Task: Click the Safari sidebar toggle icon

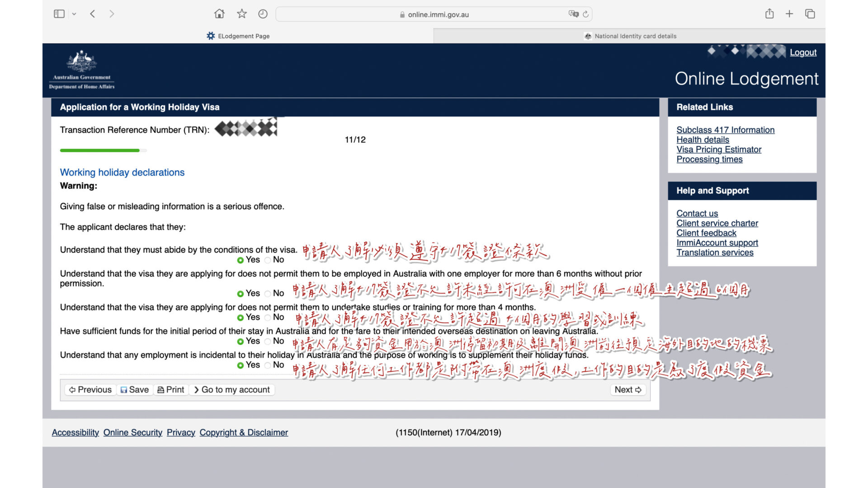Action: tap(59, 14)
